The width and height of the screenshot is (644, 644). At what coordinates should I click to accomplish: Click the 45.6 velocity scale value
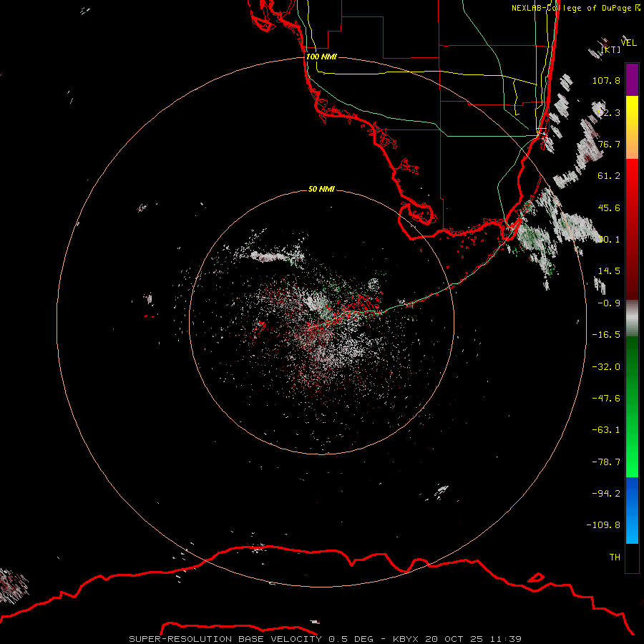[609, 208]
